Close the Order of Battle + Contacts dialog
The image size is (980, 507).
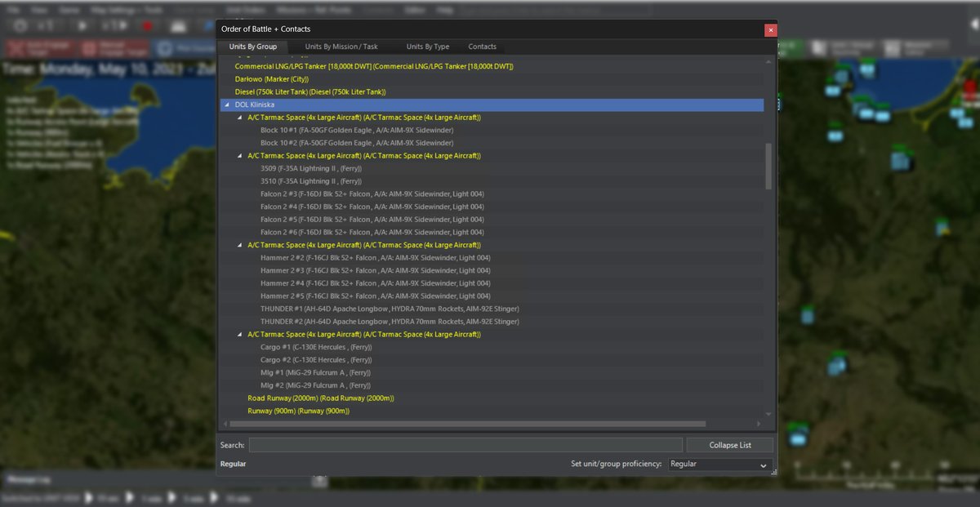tap(770, 29)
